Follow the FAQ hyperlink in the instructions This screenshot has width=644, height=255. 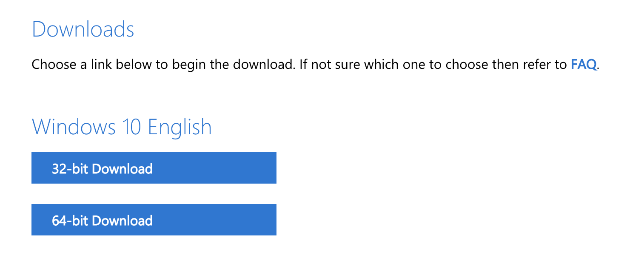[584, 65]
